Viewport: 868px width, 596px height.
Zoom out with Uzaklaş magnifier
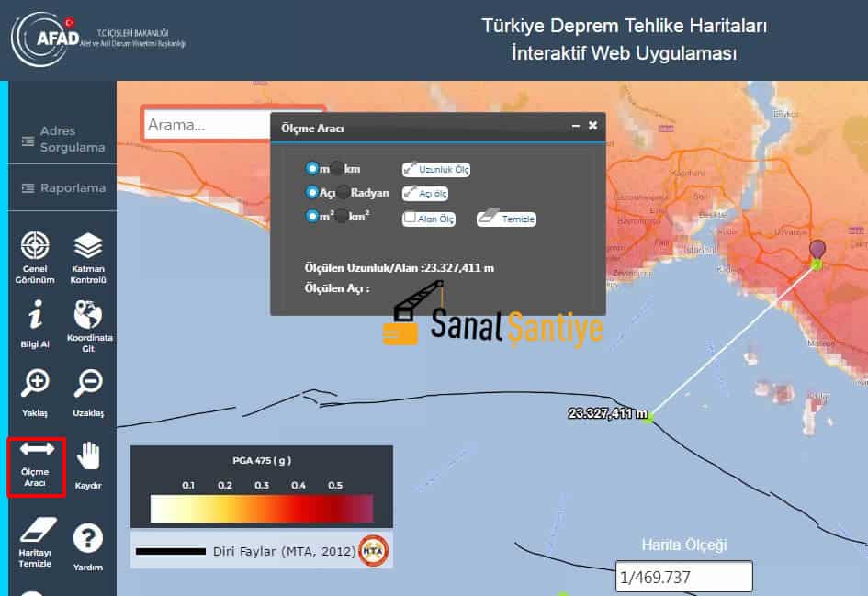(88, 382)
